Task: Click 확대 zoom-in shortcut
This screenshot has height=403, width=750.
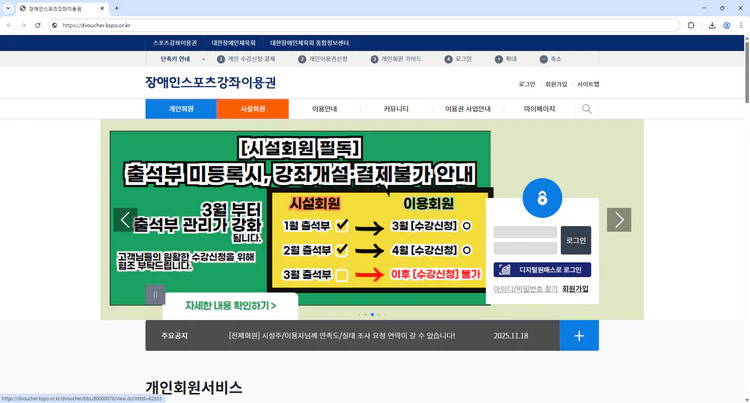Action: 506,59
